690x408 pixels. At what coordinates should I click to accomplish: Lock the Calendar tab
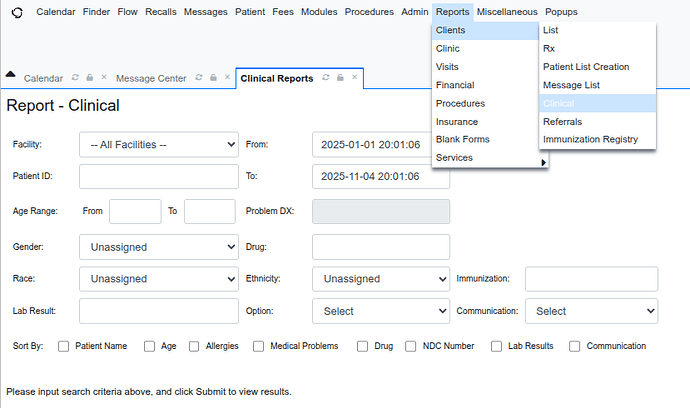89,78
